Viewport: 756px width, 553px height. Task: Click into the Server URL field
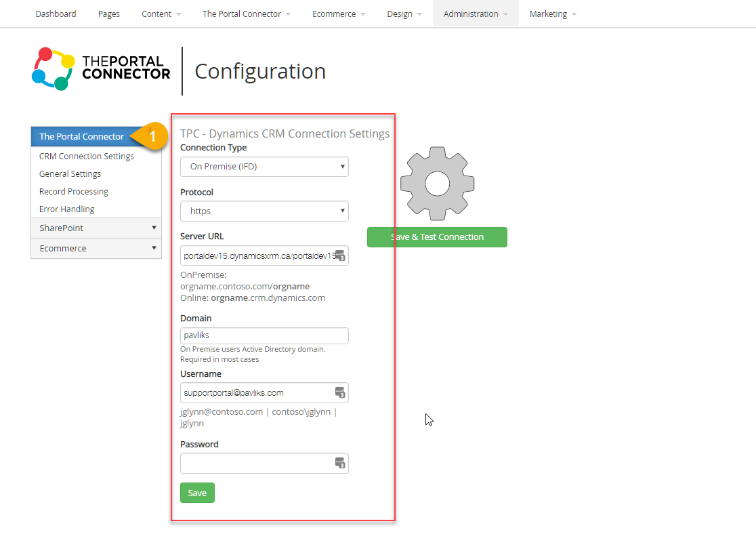pos(264,255)
